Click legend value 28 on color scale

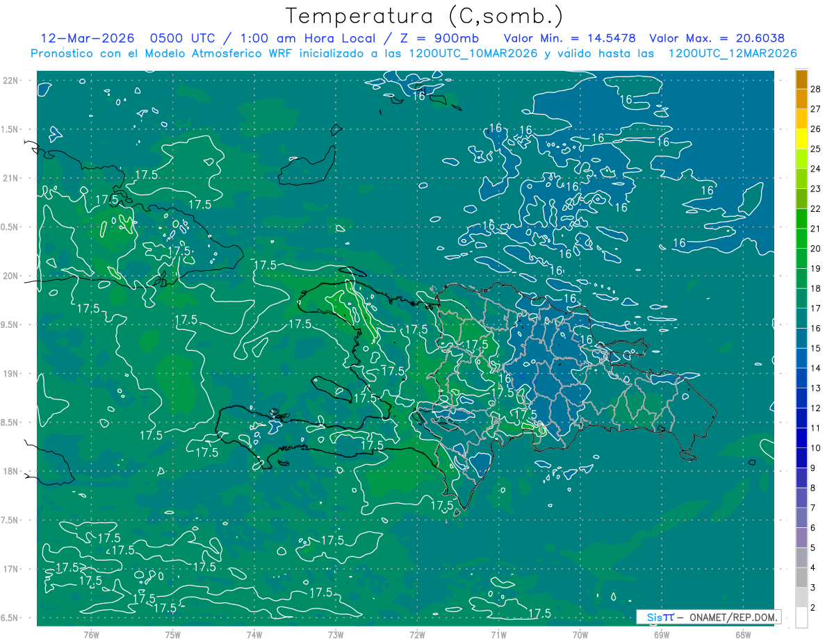tap(816, 89)
